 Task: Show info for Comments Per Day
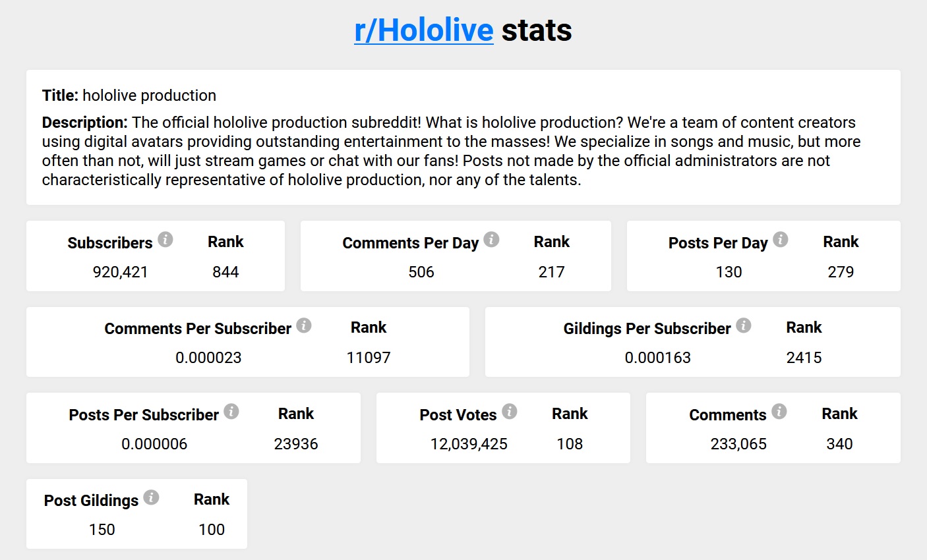tap(491, 239)
